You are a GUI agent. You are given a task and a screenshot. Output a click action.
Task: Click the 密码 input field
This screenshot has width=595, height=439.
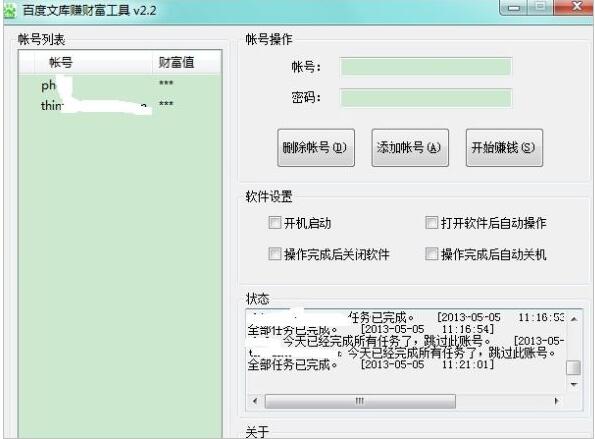coord(426,98)
